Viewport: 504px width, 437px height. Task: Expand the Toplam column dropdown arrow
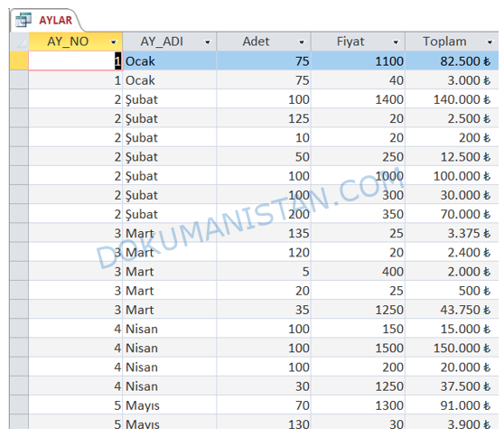click(490, 42)
